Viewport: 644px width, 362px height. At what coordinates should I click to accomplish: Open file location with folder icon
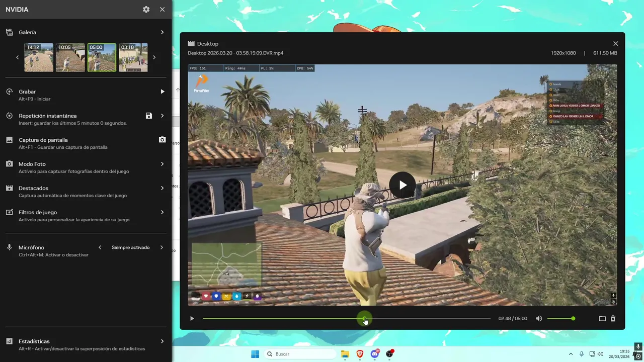click(x=602, y=318)
